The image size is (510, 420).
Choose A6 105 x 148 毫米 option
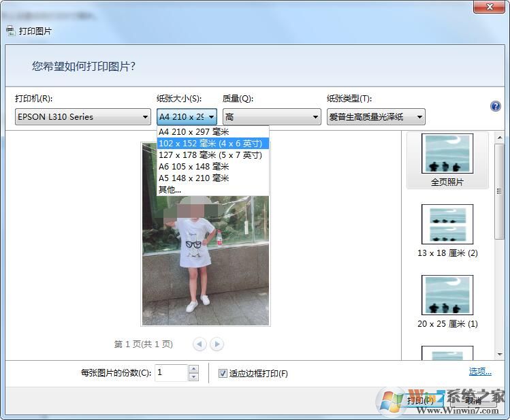click(x=194, y=167)
